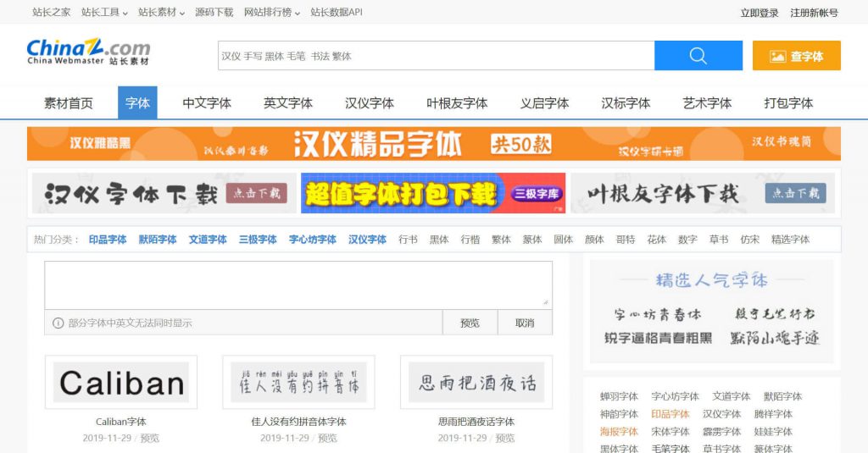
Task: Click the 超值字体打包下载 banner
Action: (433, 194)
